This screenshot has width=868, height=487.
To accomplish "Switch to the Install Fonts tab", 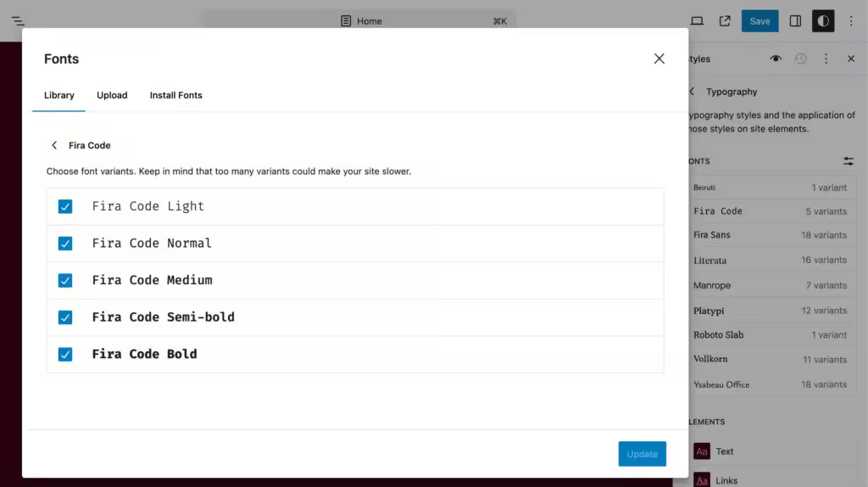I will pos(176,95).
